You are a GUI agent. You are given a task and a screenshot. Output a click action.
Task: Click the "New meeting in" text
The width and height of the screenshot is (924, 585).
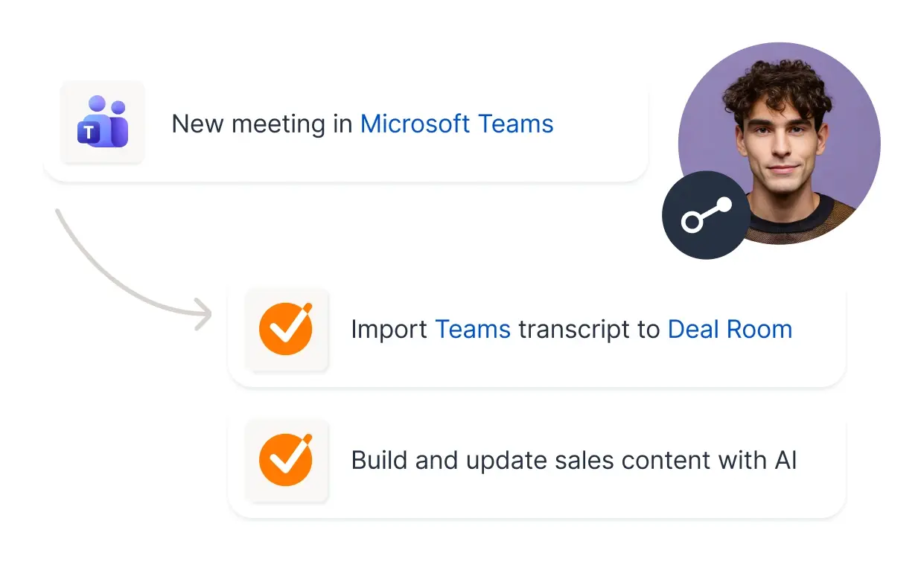[x=262, y=124]
